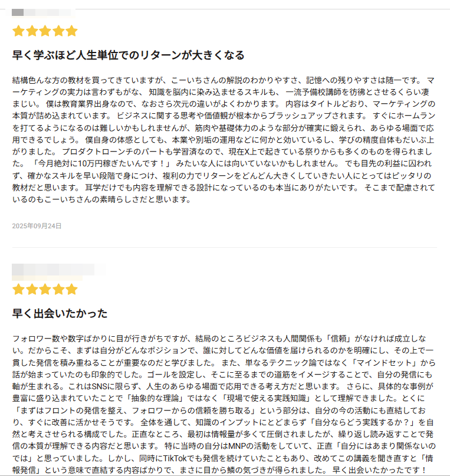Screen dimensions: 450x476
Task: Click the blurred reviewer name above the first review
Action: click(x=40, y=12)
